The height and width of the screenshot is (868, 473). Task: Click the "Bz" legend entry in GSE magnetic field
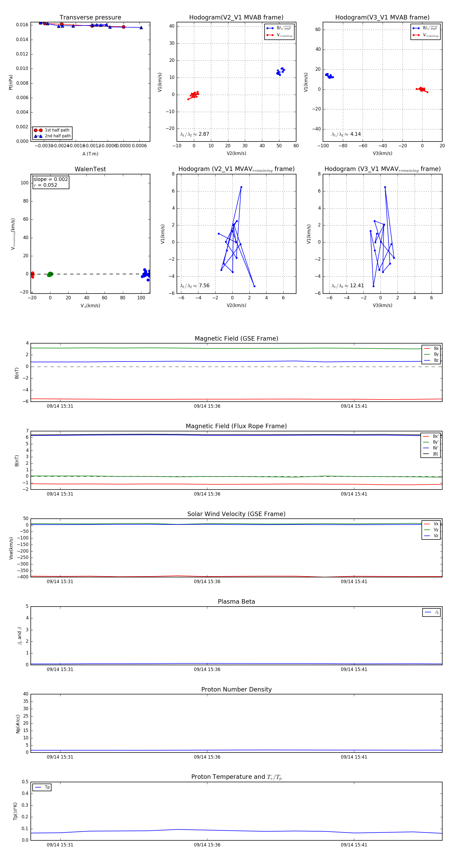pyautogui.click(x=431, y=360)
